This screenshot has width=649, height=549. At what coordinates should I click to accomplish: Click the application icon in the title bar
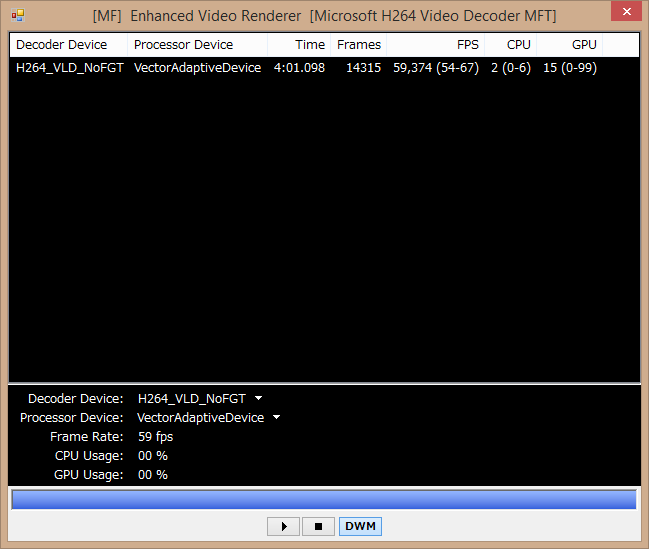pyautogui.click(x=18, y=16)
